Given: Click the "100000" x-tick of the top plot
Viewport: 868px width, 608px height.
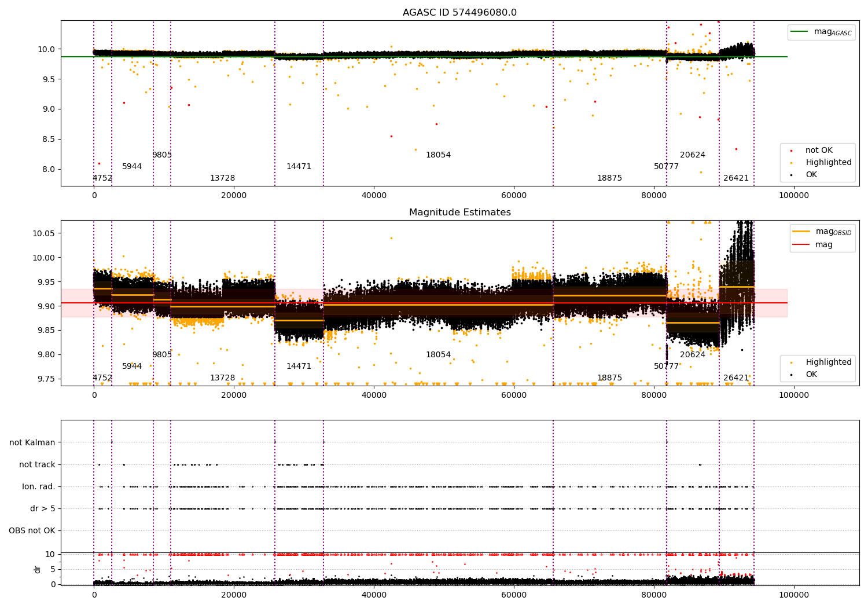Looking at the screenshot, I should (794, 196).
